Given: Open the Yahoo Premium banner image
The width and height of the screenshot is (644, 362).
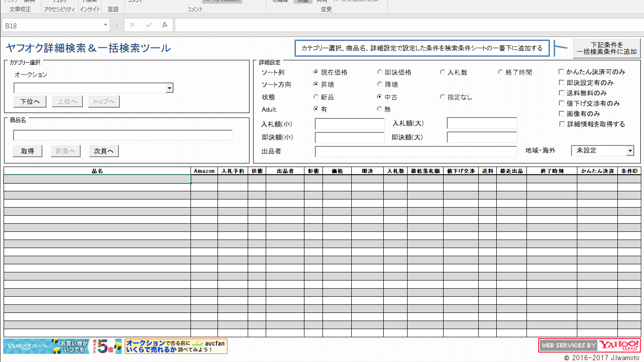Looking at the screenshot, I should coord(63,346).
